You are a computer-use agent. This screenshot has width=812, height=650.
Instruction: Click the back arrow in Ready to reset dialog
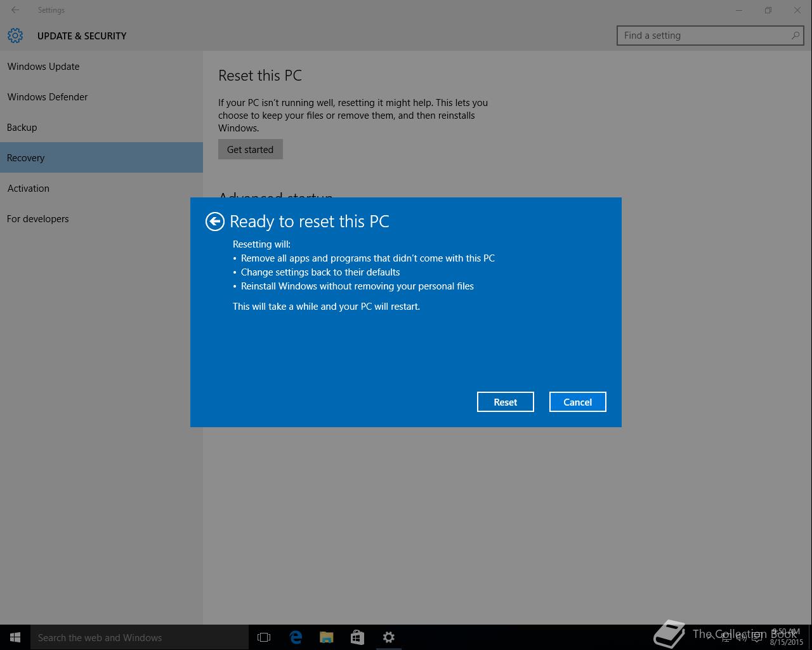tap(215, 221)
